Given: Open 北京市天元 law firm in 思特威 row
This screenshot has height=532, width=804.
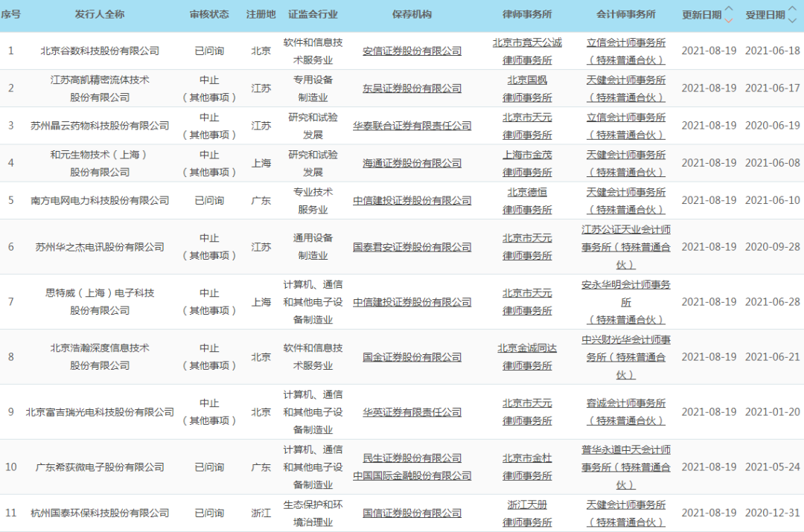Looking at the screenshot, I should point(527,302).
